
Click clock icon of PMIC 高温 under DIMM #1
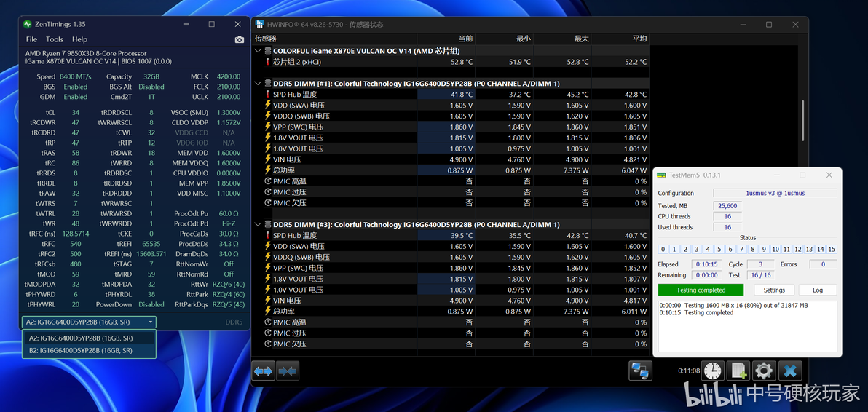point(268,181)
